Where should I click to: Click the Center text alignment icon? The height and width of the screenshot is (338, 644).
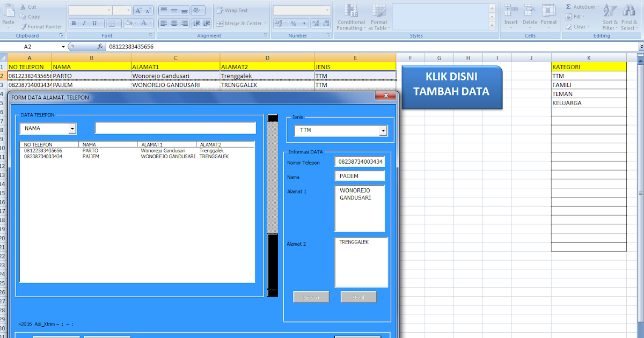(x=174, y=24)
